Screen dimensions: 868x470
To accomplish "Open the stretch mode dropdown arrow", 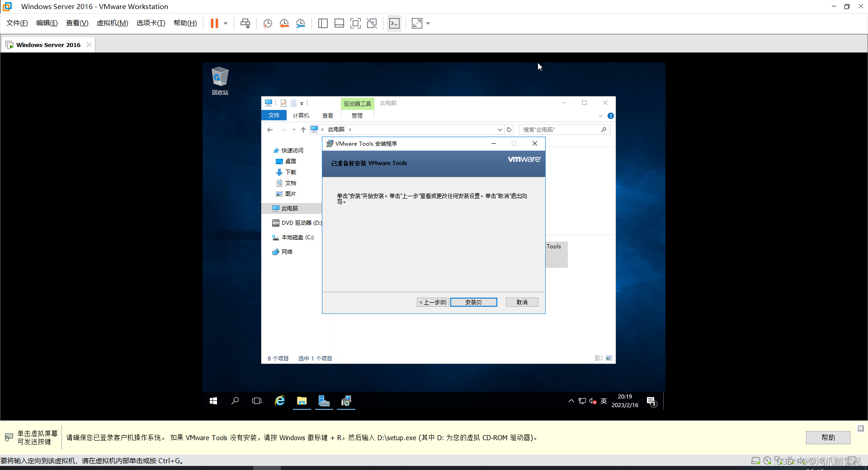I will [428, 24].
